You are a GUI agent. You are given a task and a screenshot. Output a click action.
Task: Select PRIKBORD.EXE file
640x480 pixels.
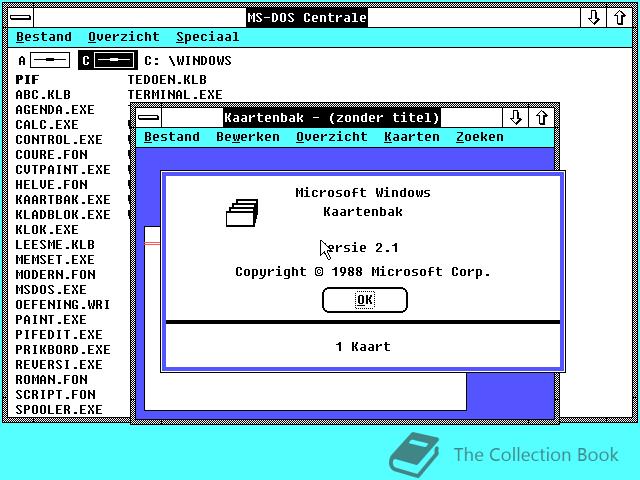[63, 350]
